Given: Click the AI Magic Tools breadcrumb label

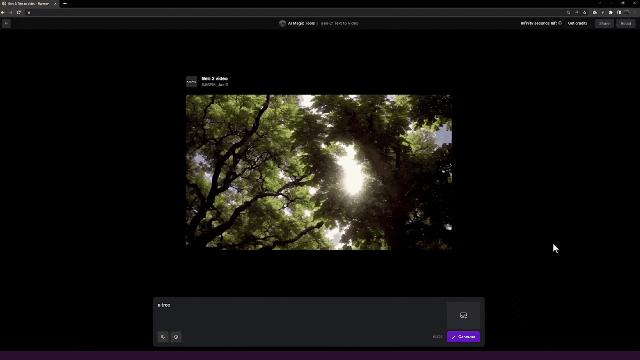Looking at the screenshot, I should tap(301, 23).
